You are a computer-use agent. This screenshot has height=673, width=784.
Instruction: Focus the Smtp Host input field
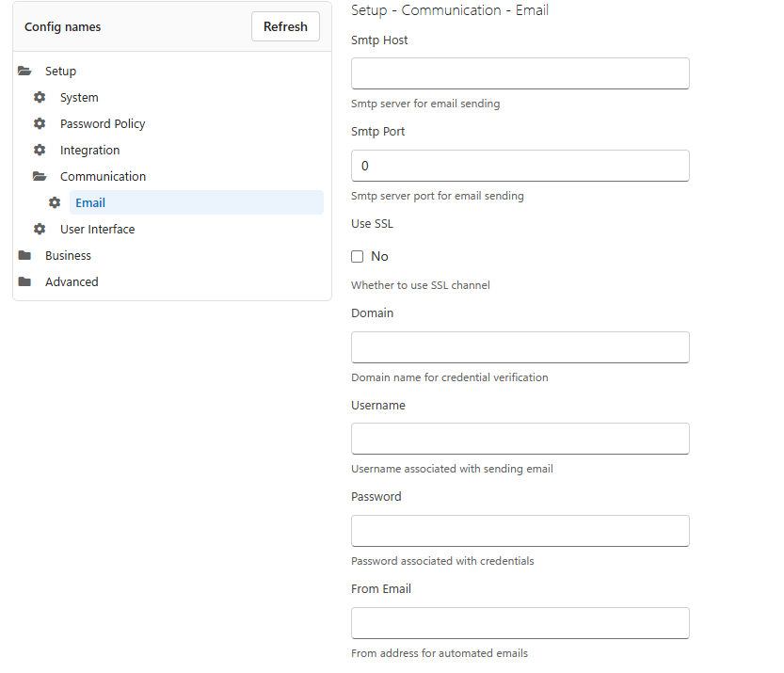pyautogui.click(x=520, y=73)
